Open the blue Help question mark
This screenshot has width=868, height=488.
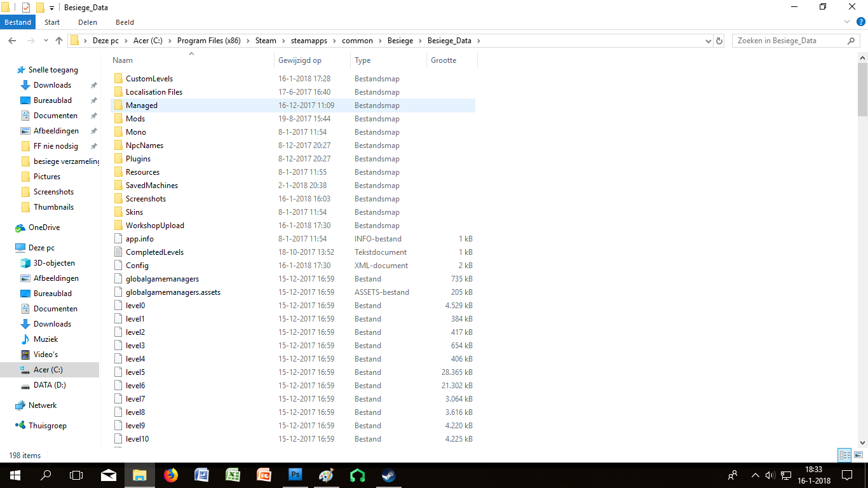click(x=860, y=22)
